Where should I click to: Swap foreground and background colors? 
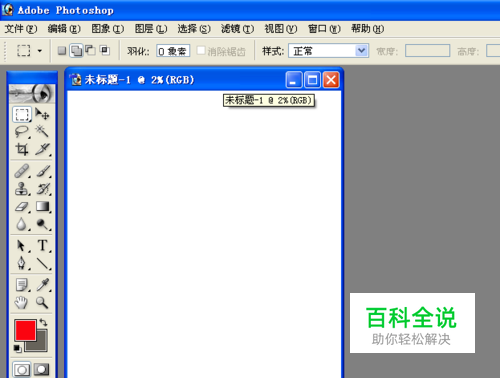pos(44,322)
